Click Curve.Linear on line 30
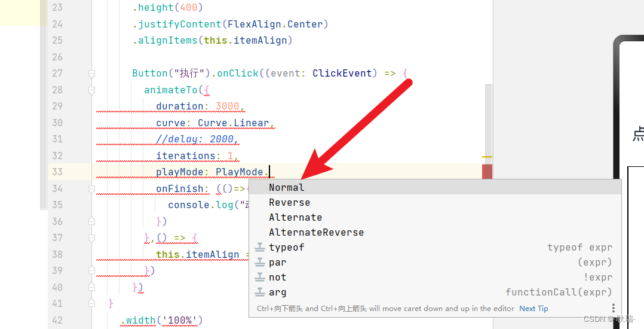The height and width of the screenshot is (329, 644). click(233, 123)
